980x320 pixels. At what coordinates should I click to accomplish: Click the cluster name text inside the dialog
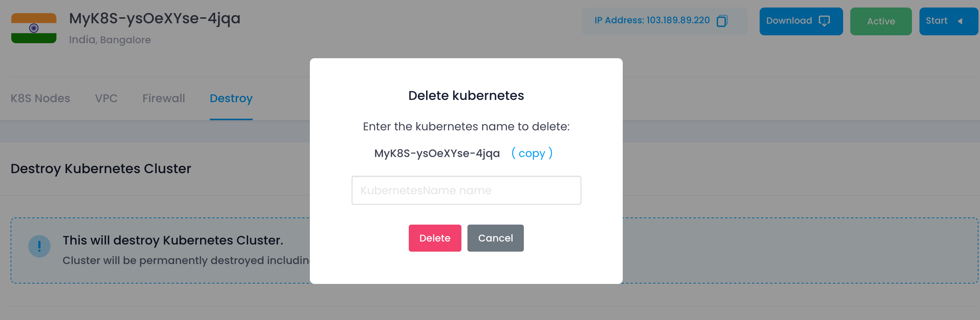tap(437, 153)
